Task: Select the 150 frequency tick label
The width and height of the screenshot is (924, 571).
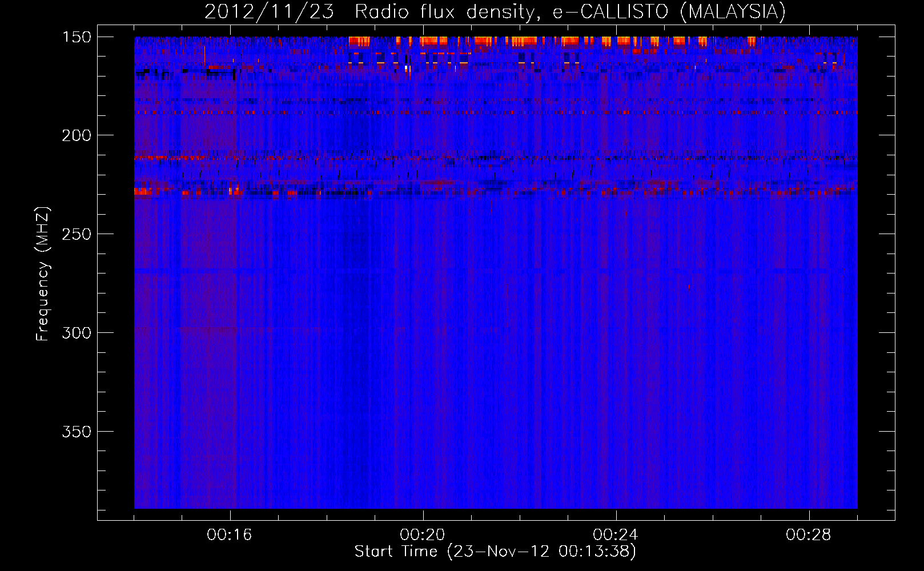Action: (77, 37)
